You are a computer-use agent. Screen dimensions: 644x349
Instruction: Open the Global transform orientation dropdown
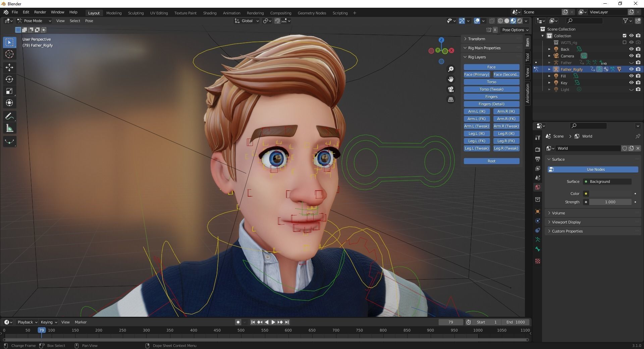[x=247, y=21]
